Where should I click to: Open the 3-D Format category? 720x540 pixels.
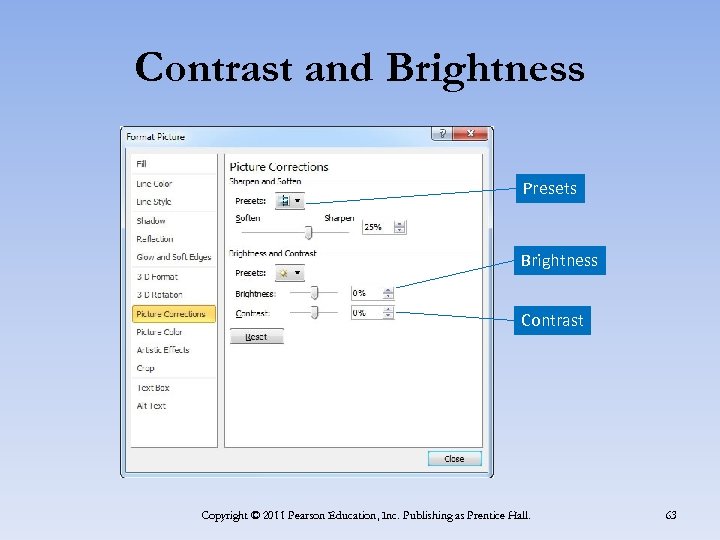pos(157,277)
